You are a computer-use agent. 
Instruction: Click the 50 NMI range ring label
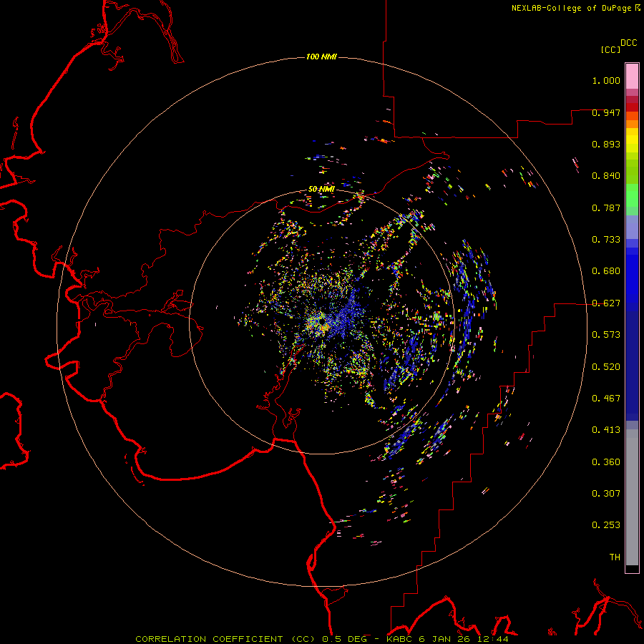[x=321, y=189]
